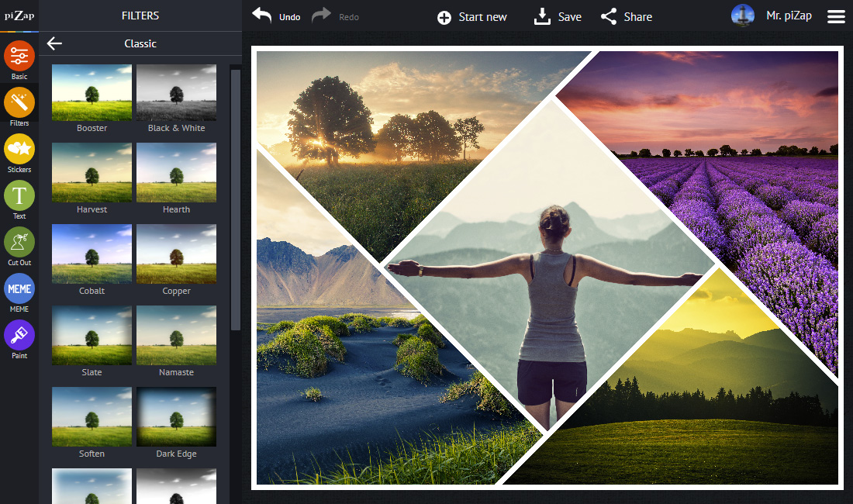This screenshot has height=504, width=853.
Task: Click the Undo arrow
Action: tap(261, 16)
